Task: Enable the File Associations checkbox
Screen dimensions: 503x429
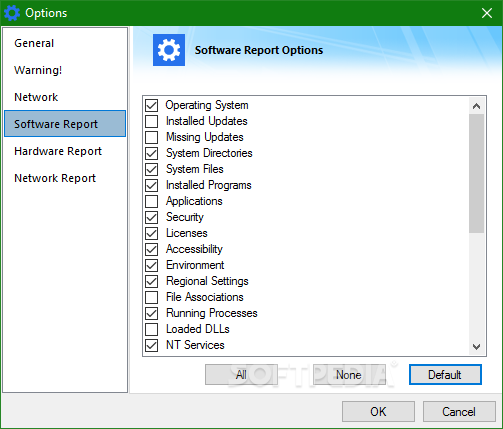Action: click(x=152, y=297)
